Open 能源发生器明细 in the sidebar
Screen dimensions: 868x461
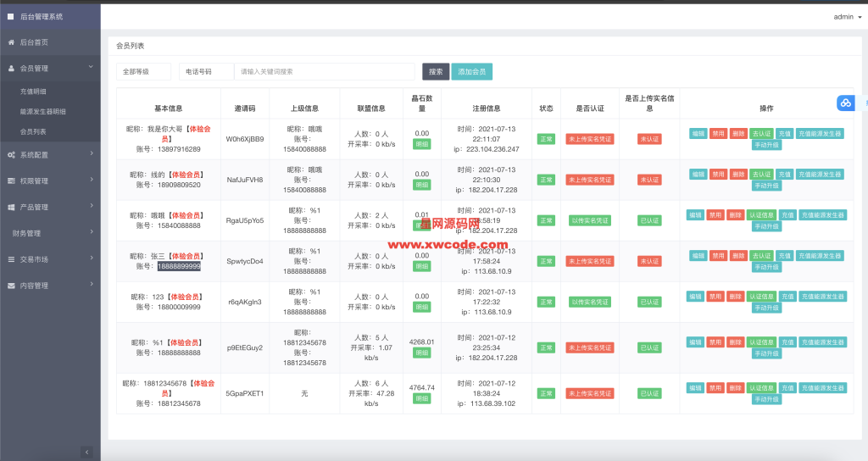point(43,111)
